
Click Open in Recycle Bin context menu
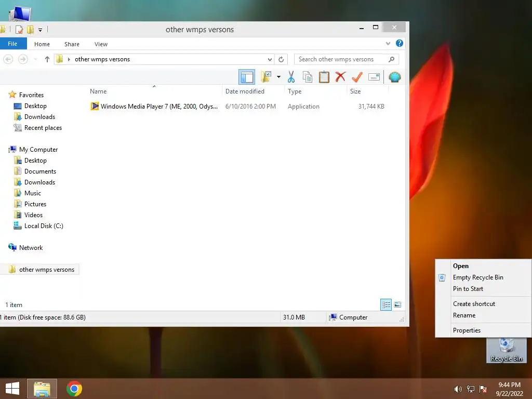483,266
